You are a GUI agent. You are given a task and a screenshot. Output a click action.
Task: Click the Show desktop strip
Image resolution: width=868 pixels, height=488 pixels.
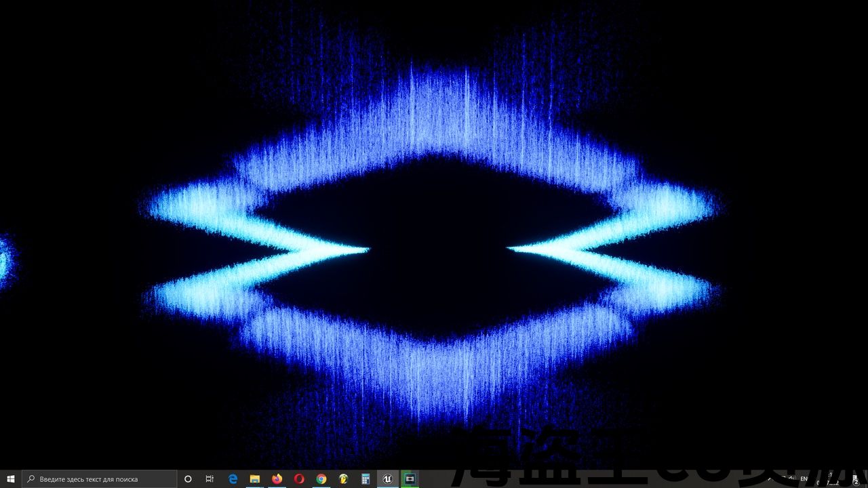click(867, 479)
